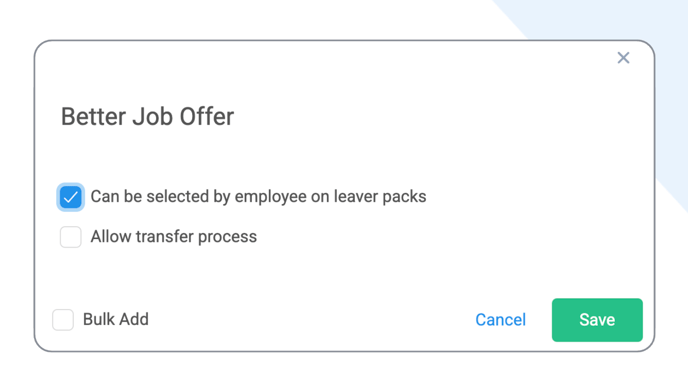Click the word 'Offer' in the heading
The height and width of the screenshot is (378, 688).
[x=207, y=117]
